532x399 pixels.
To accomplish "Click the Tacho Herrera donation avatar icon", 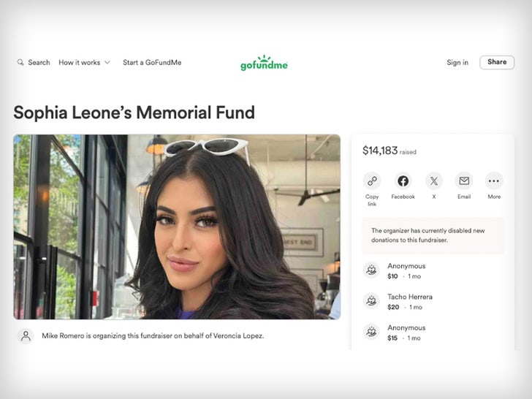I will (x=371, y=301).
